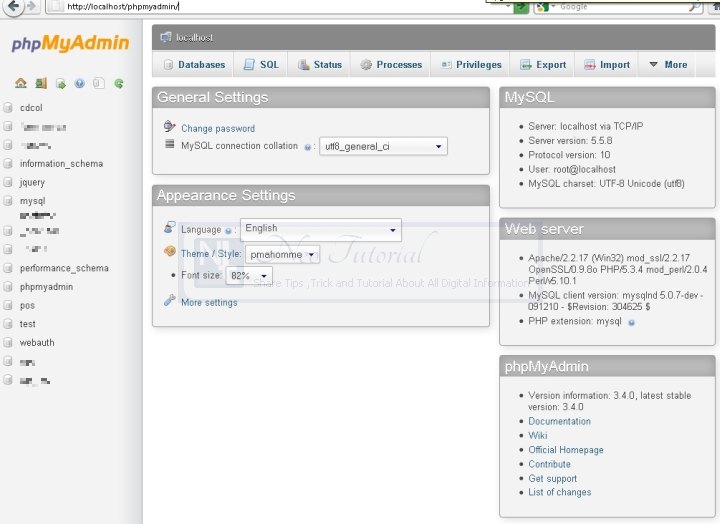This screenshot has height=524, width=720.
Task: Click the Change password link
Action: click(218, 129)
